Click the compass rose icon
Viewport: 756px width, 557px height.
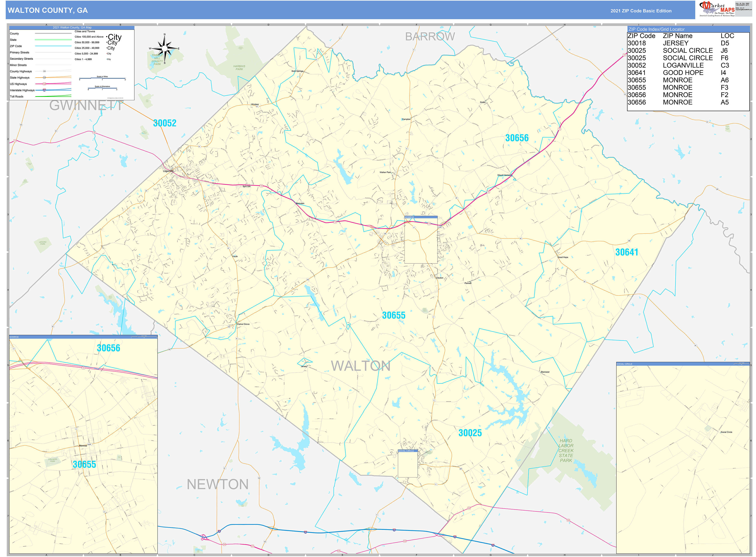click(x=165, y=49)
